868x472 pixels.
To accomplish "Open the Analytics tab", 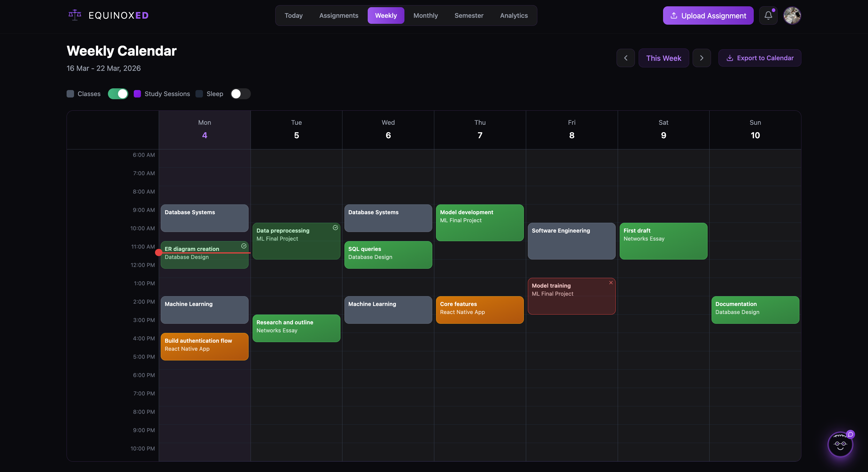I will click(514, 15).
